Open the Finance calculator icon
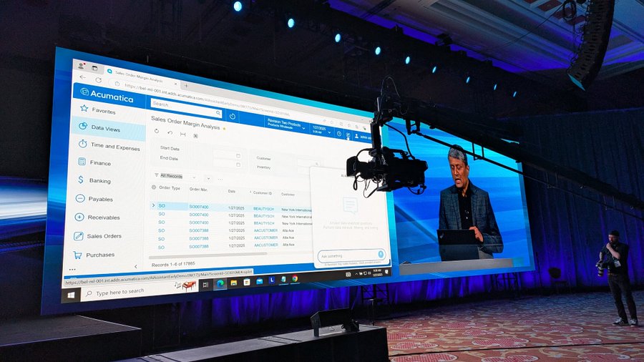This screenshot has height=362, width=644. coord(82,162)
